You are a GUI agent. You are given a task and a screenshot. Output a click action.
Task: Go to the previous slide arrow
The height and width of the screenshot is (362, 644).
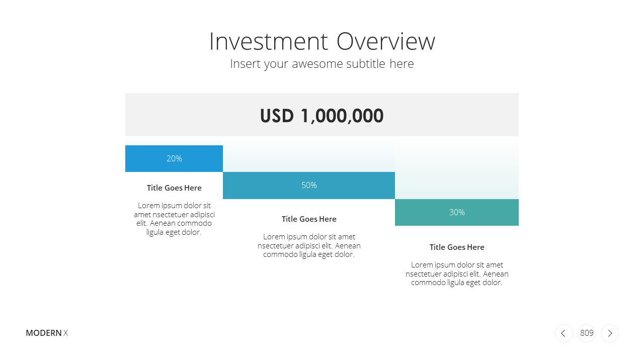click(x=563, y=333)
